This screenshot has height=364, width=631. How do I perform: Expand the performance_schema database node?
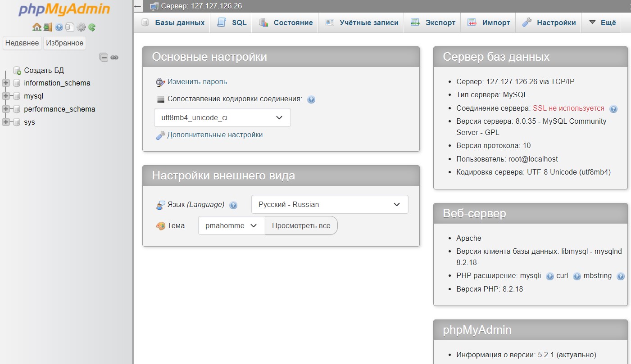[x=6, y=109]
